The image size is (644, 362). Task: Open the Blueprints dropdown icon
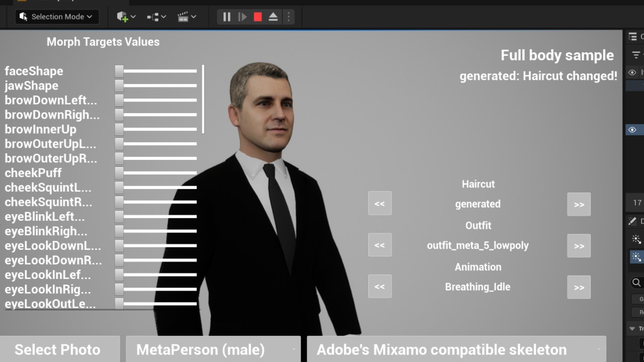pos(156,17)
